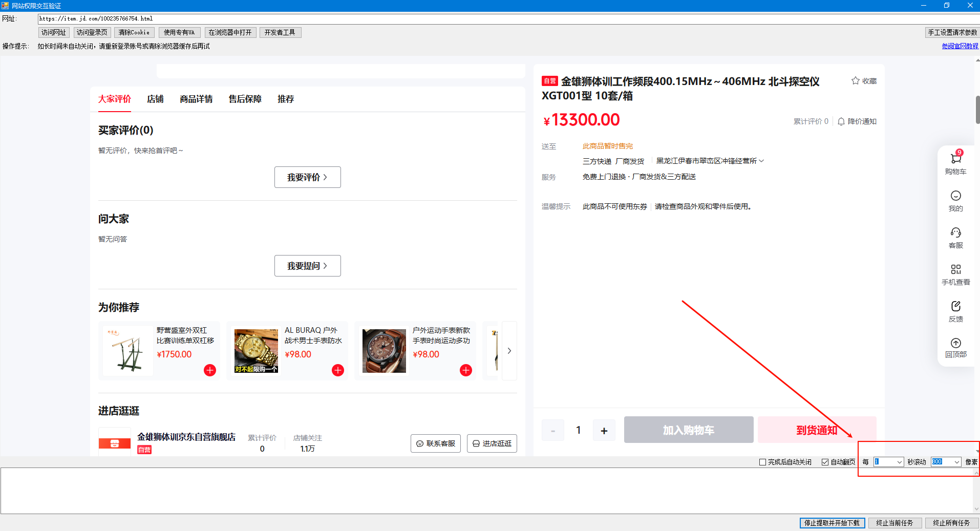Click the 回顶部 back-to-top arrow icon
Screen dimensions: 980x531
click(x=955, y=344)
